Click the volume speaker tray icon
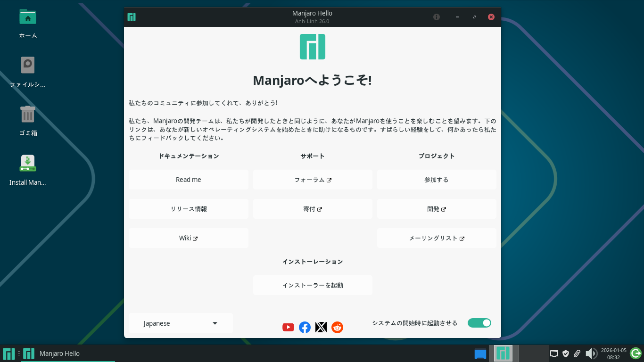The height and width of the screenshot is (362, 644). click(591, 354)
